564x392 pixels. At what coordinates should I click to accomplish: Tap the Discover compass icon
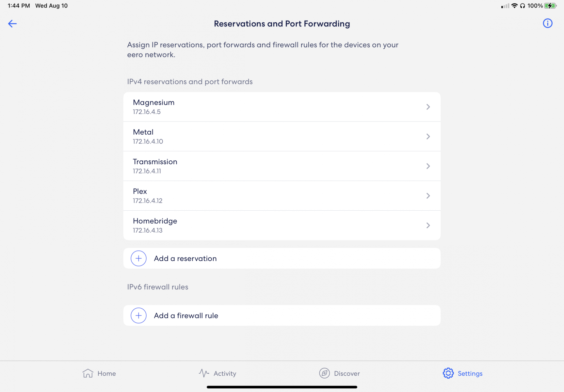324,373
